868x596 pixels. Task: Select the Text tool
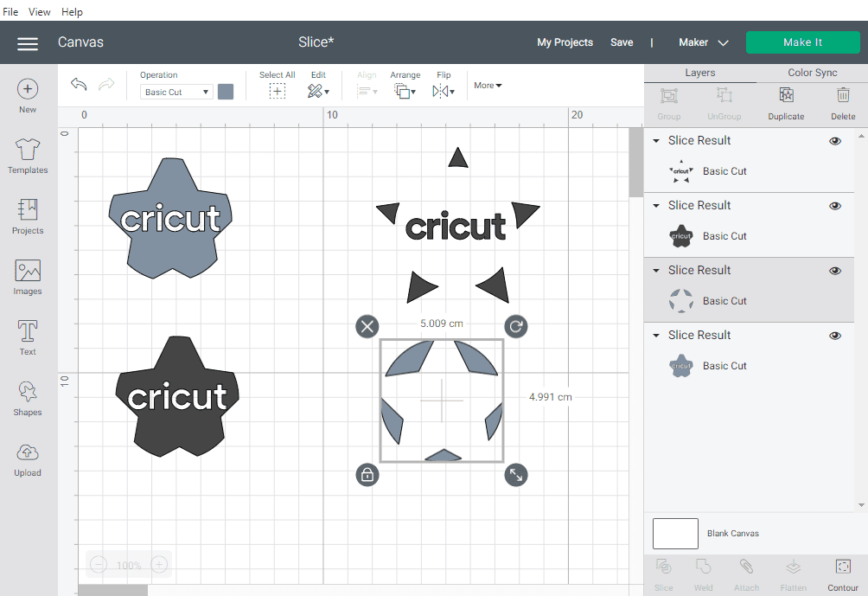tap(28, 337)
